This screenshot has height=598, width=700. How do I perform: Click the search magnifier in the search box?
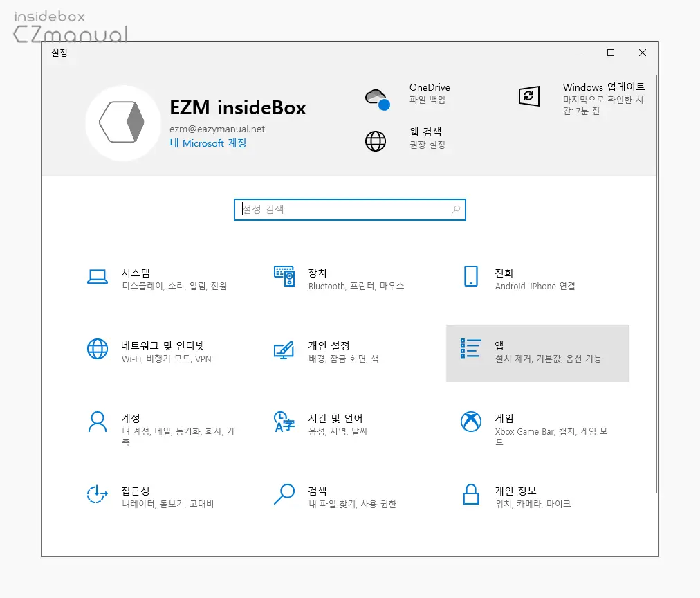point(454,210)
